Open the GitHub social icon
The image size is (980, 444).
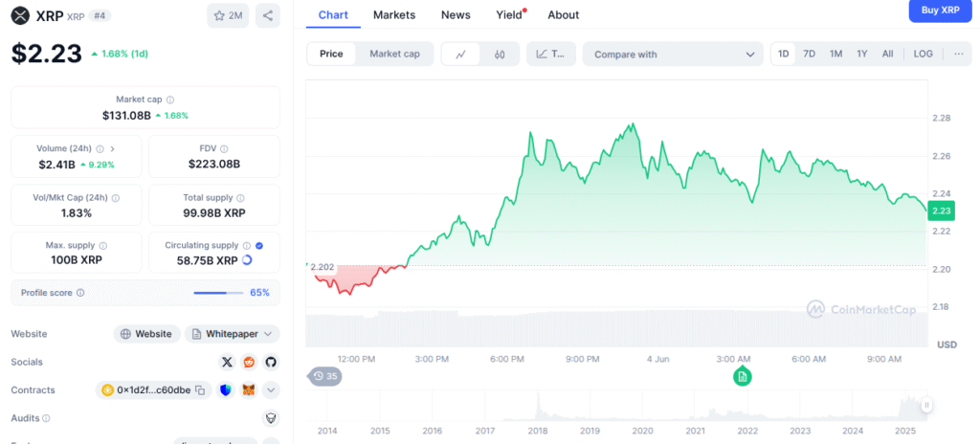point(270,362)
